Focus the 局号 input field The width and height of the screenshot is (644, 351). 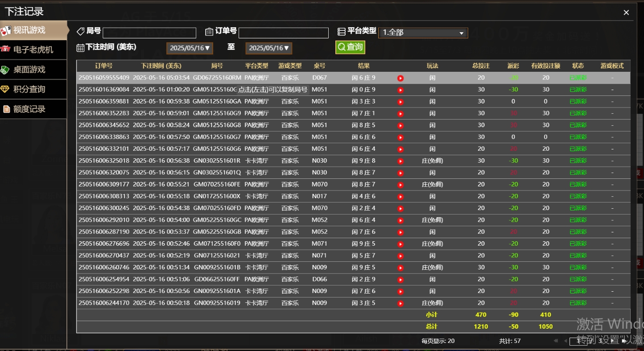tap(149, 33)
